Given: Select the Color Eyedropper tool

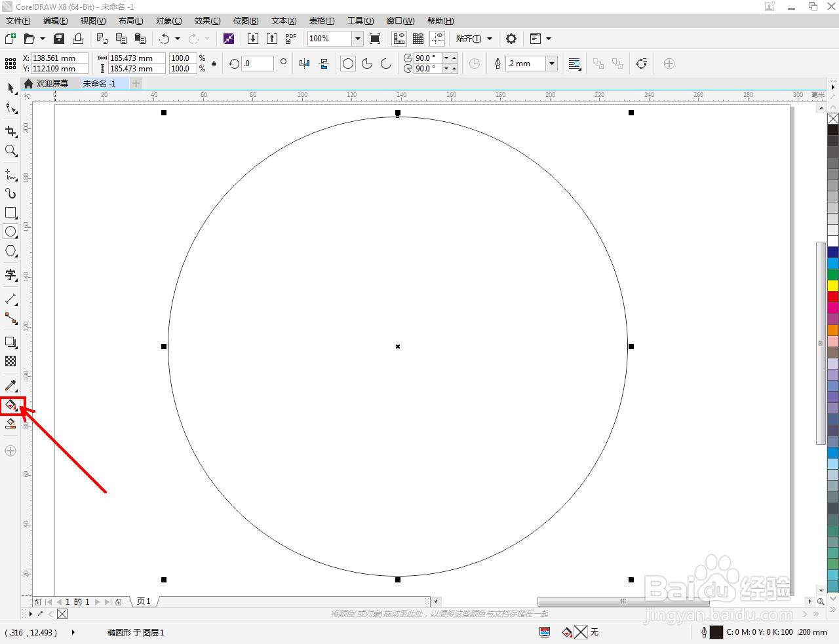Looking at the screenshot, I should click(10, 386).
